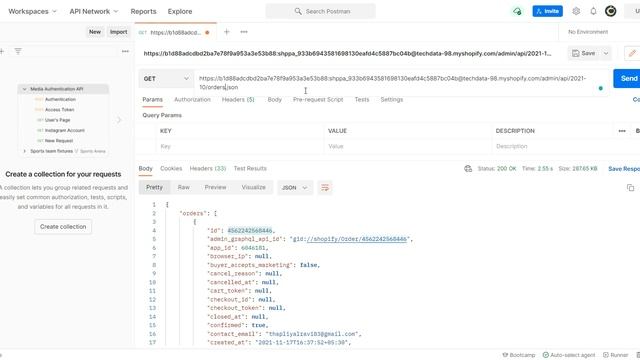Screen dimensions: 640x360
Task: Click the blue Send button
Action: point(627,78)
